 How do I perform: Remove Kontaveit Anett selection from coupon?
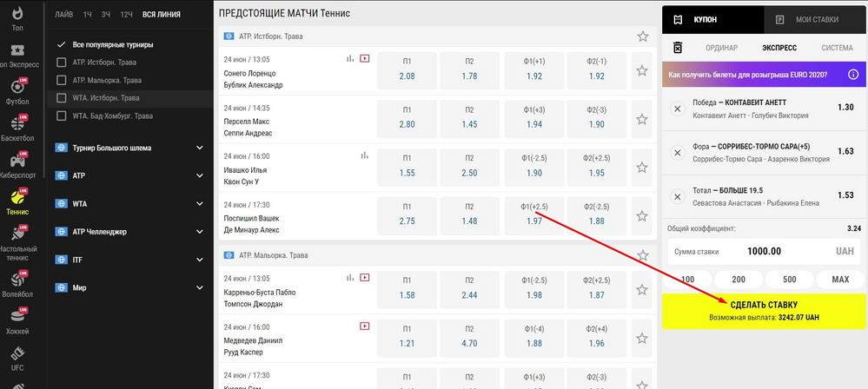coord(678,108)
